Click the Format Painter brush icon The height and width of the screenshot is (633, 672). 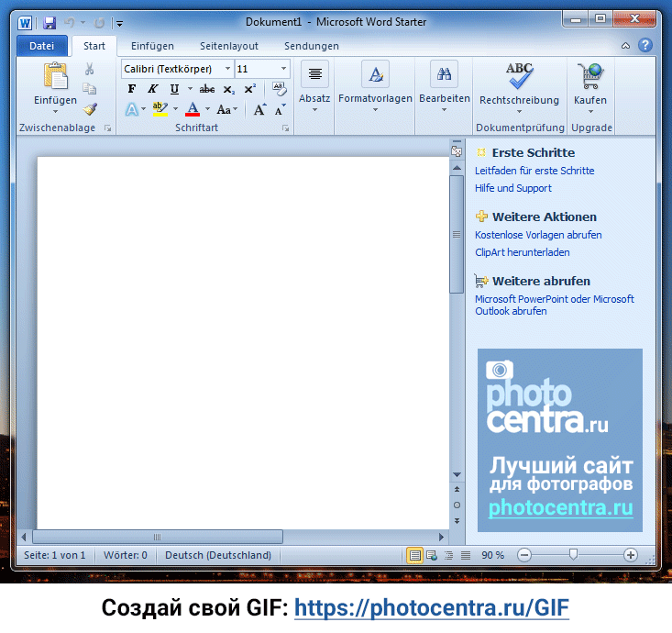90,109
